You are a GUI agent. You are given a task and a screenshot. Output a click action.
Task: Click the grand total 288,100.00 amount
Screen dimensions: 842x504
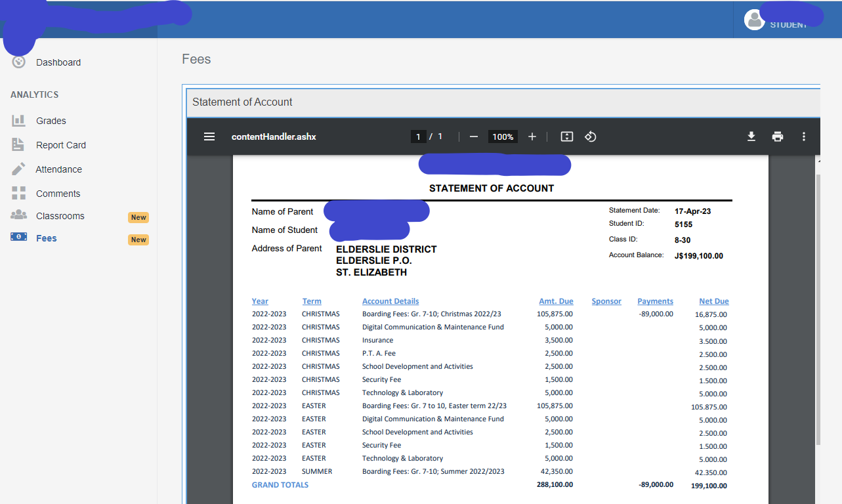(555, 485)
